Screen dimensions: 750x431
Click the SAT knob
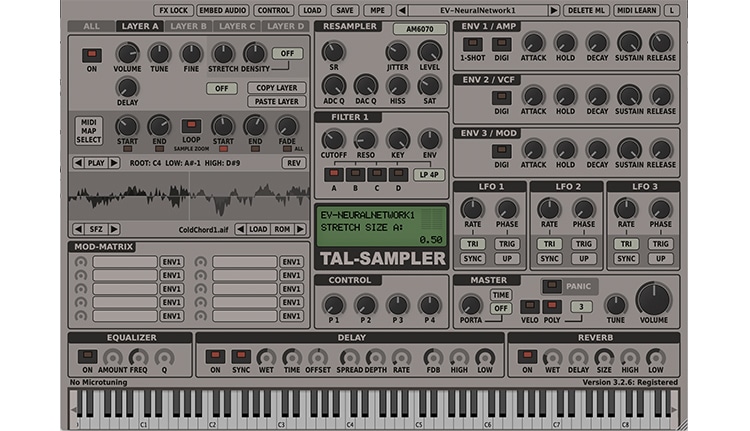point(430,86)
